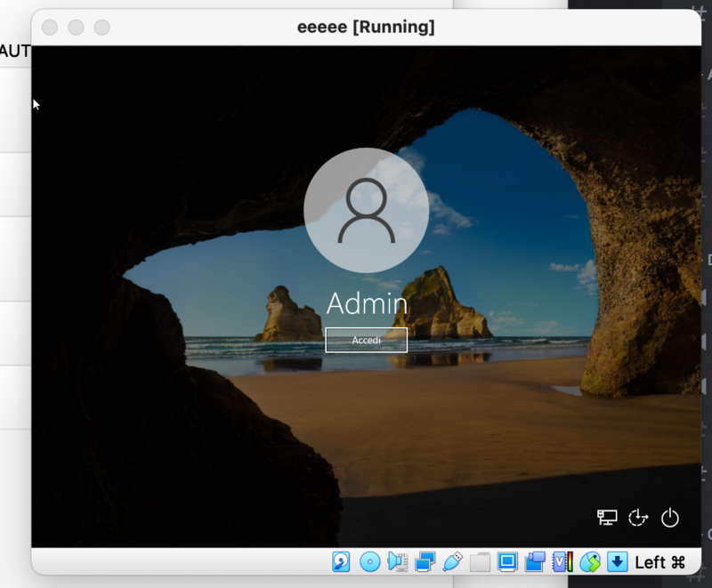
Task: Click the virtual display monitor icon
Action: click(x=507, y=562)
